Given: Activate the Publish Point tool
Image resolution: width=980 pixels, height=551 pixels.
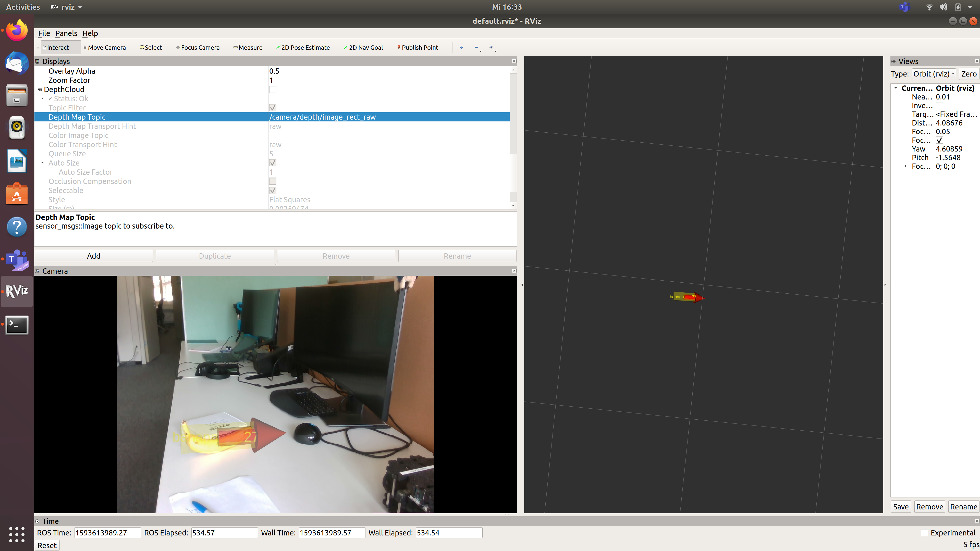Looking at the screenshot, I should [x=418, y=47].
